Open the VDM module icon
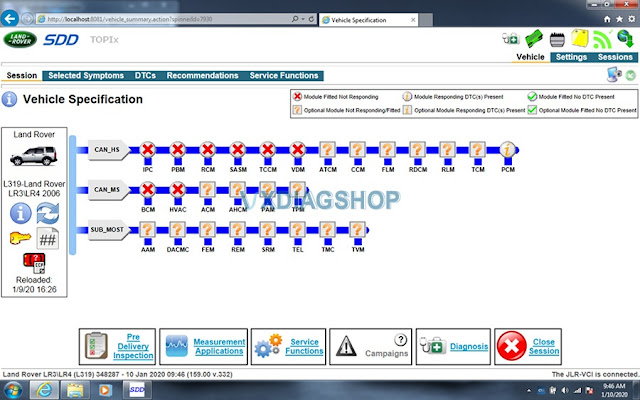640x400 pixels. [298, 150]
